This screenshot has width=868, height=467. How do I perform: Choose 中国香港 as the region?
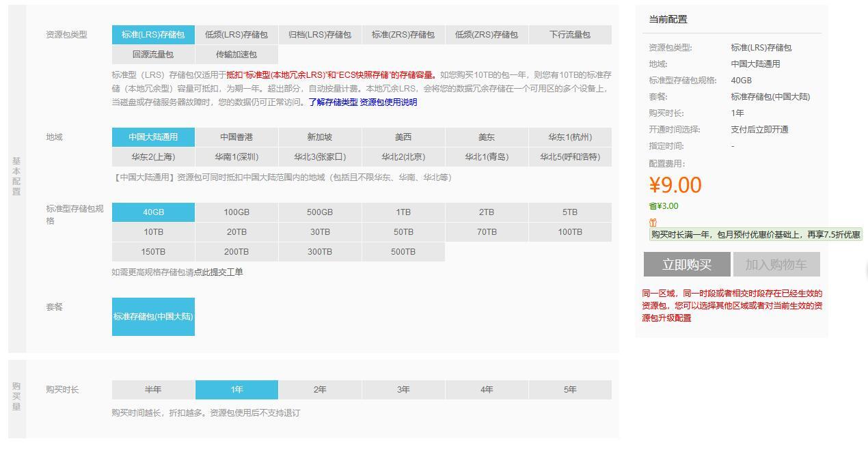tap(236, 137)
